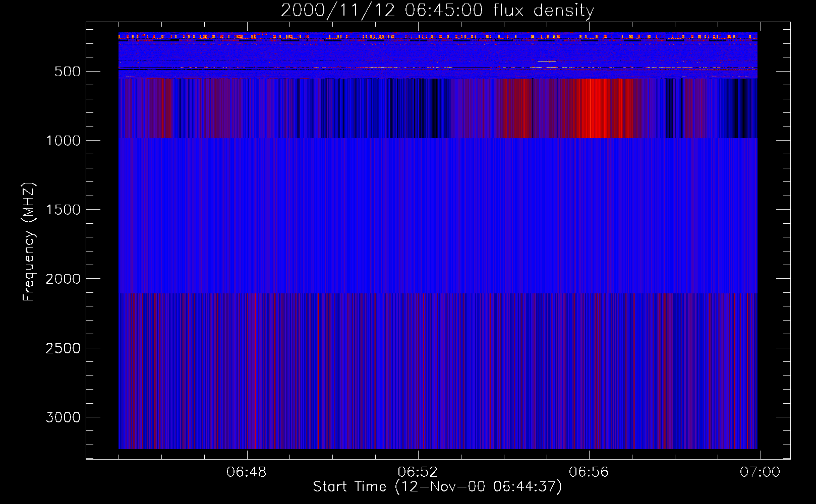
Task: Select the 07:00 time tick label
Action: [x=760, y=472]
